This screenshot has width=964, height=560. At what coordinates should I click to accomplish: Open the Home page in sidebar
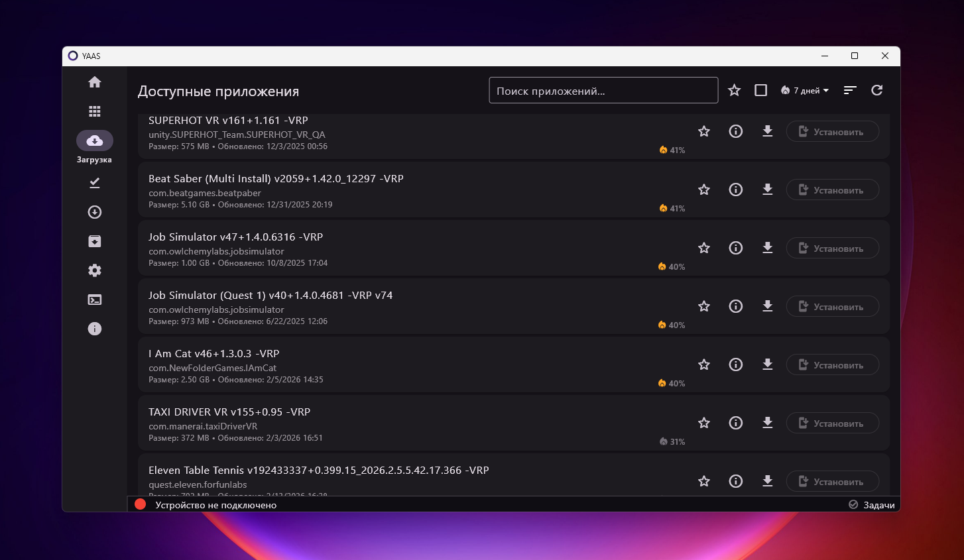click(95, 82)
